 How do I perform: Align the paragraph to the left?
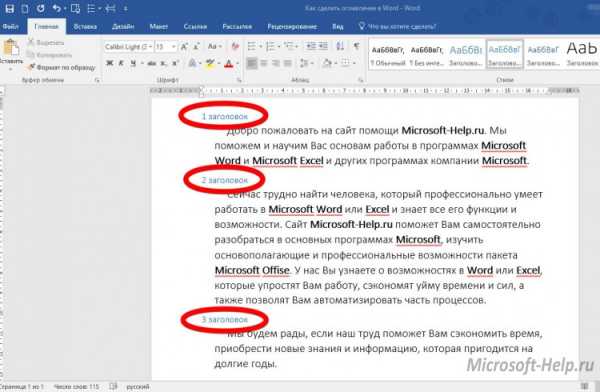[251, 63]
